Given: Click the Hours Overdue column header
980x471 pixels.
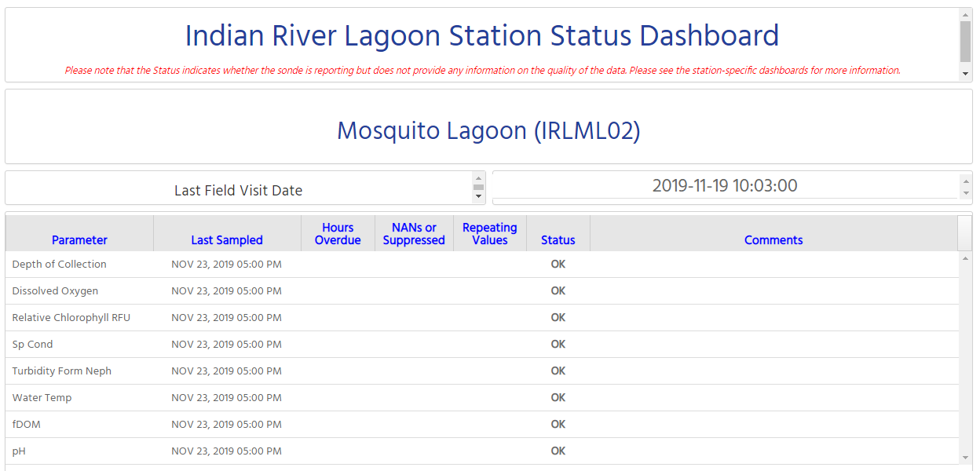Looking at the screenshot, I should [338, 234].
